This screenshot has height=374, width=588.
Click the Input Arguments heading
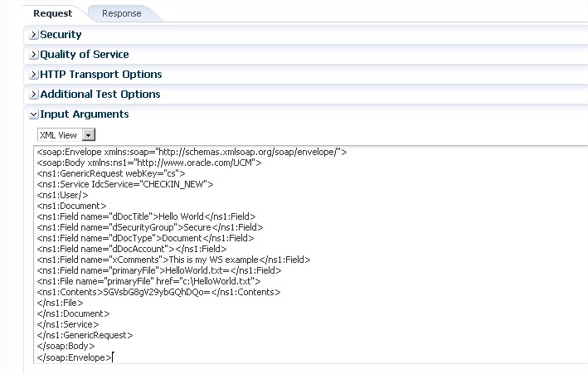[x=84, y=114]
